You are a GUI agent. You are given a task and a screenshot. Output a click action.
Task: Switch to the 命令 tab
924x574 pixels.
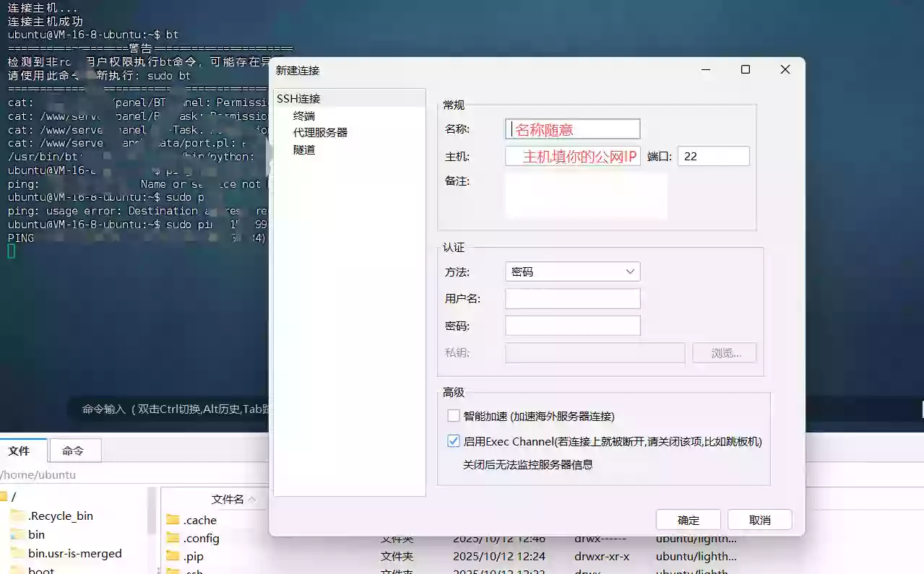pyautogui.click(x=74, y=450)
